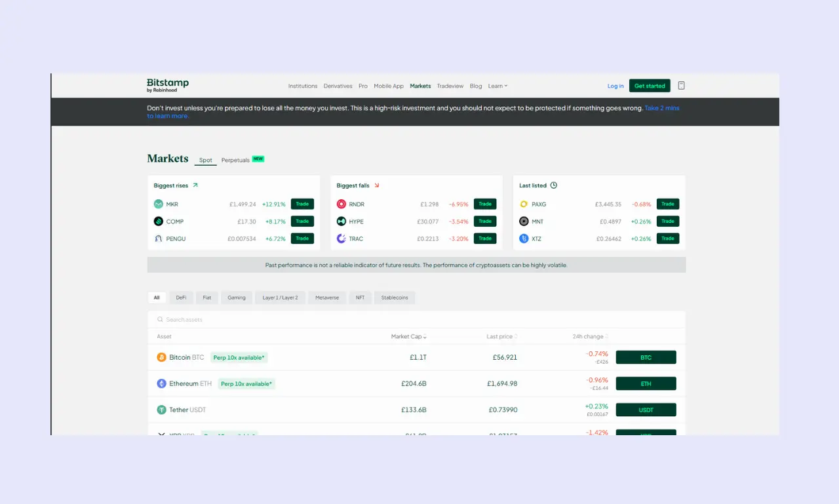Click Trade button for RNDR
This screenshot has height=504, width=839.
tap(485, 204)
